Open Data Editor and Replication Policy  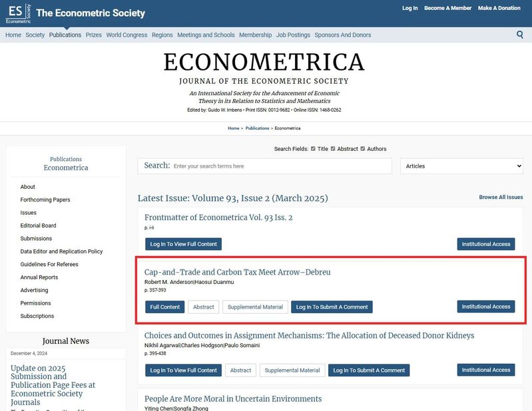(61, 251)
